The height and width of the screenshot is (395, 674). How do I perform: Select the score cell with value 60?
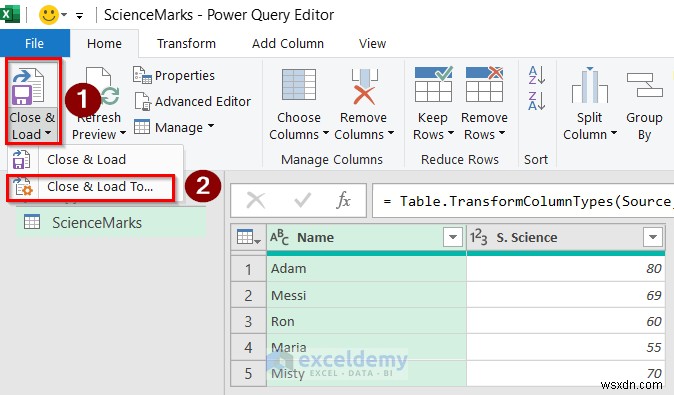coord(566,321)
